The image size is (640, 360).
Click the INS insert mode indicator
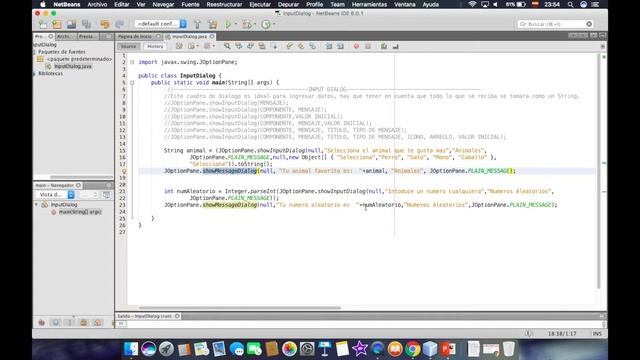[x=597, y=334]
